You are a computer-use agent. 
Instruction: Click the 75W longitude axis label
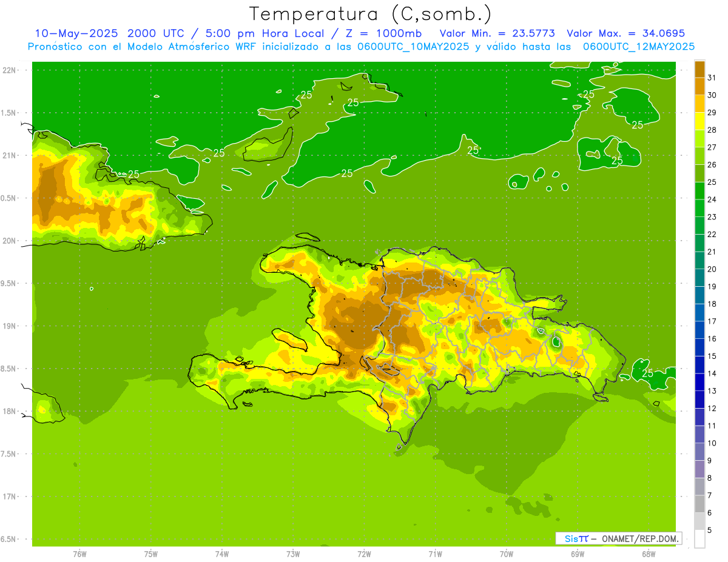pyautogui.click(x=151, y=554)
